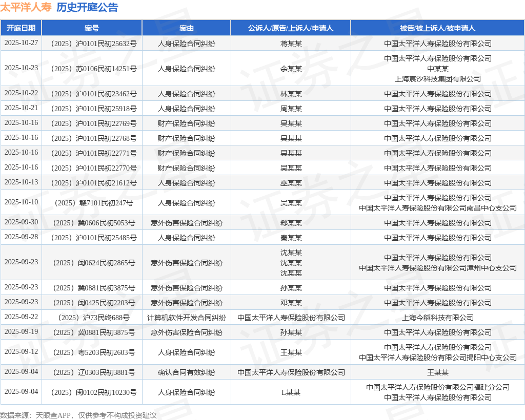Click the date cell 2025-09-28

point(21,237)
